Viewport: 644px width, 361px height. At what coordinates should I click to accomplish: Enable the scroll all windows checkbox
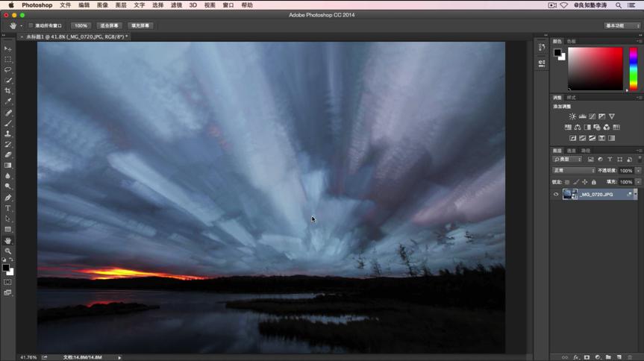[x=31, y=25]
